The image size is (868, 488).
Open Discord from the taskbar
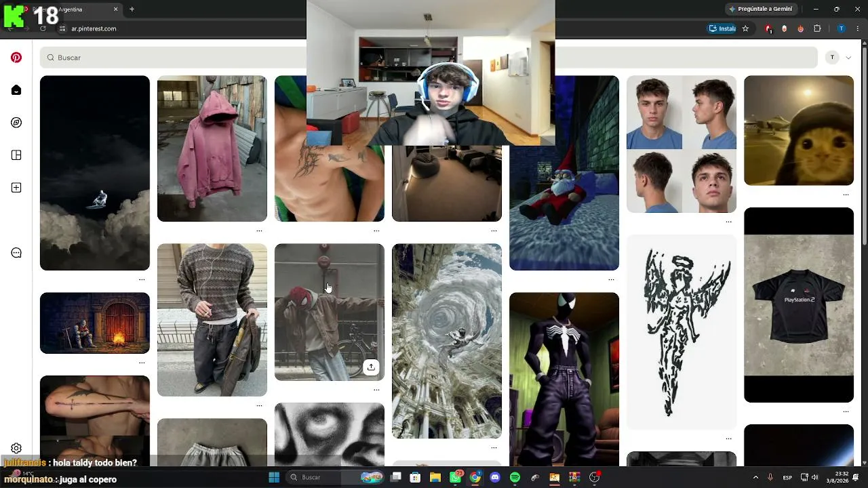[495, 477]
